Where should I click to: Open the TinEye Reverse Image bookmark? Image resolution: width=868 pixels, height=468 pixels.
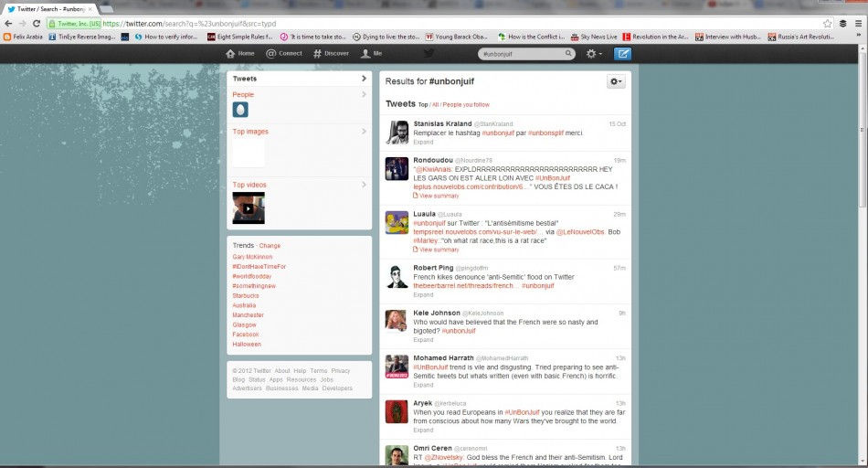point(82,37)
